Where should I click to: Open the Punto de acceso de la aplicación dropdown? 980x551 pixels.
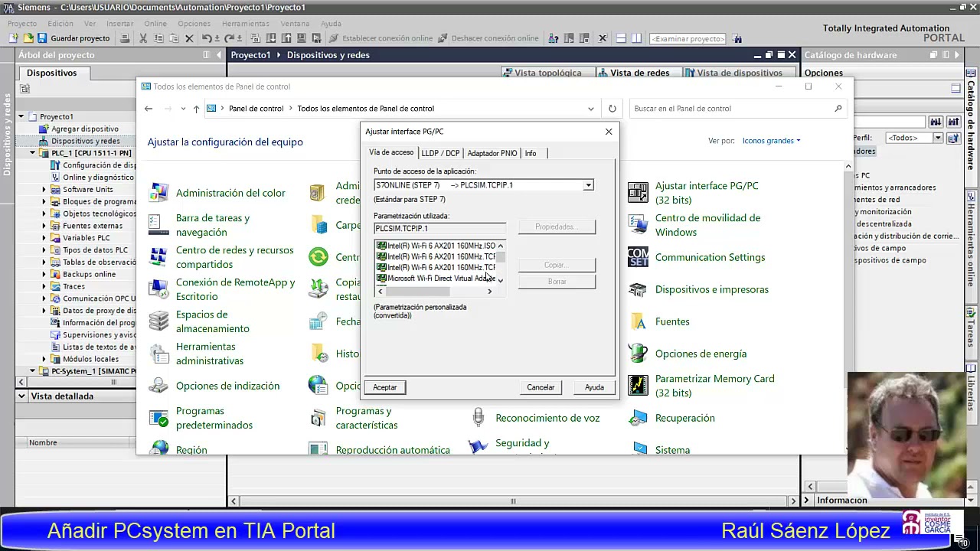point(588,185)
